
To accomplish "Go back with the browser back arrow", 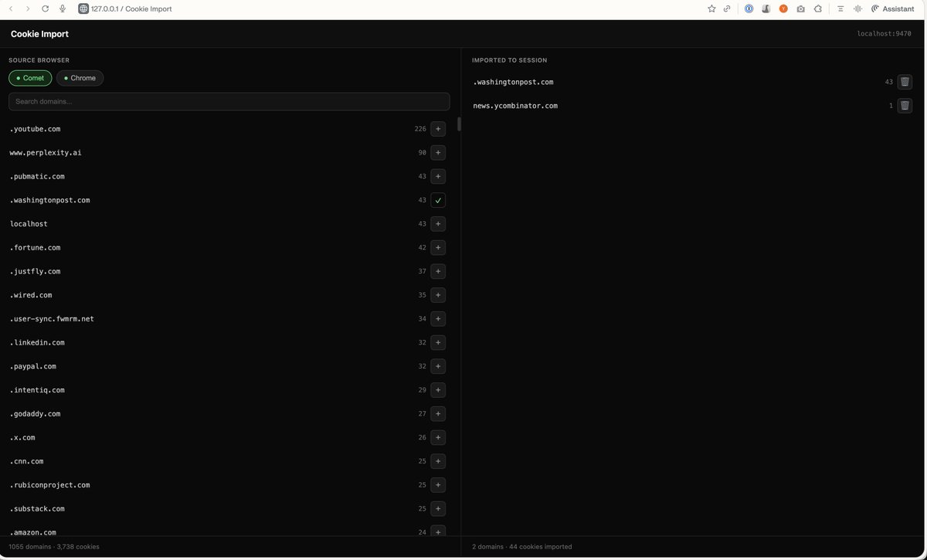I will (10, 8).
